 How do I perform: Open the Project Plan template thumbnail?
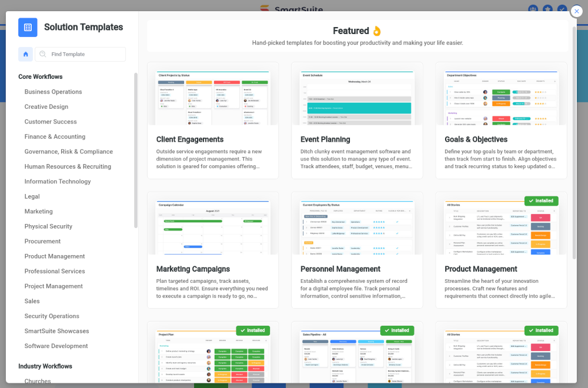tap(213, 356)
